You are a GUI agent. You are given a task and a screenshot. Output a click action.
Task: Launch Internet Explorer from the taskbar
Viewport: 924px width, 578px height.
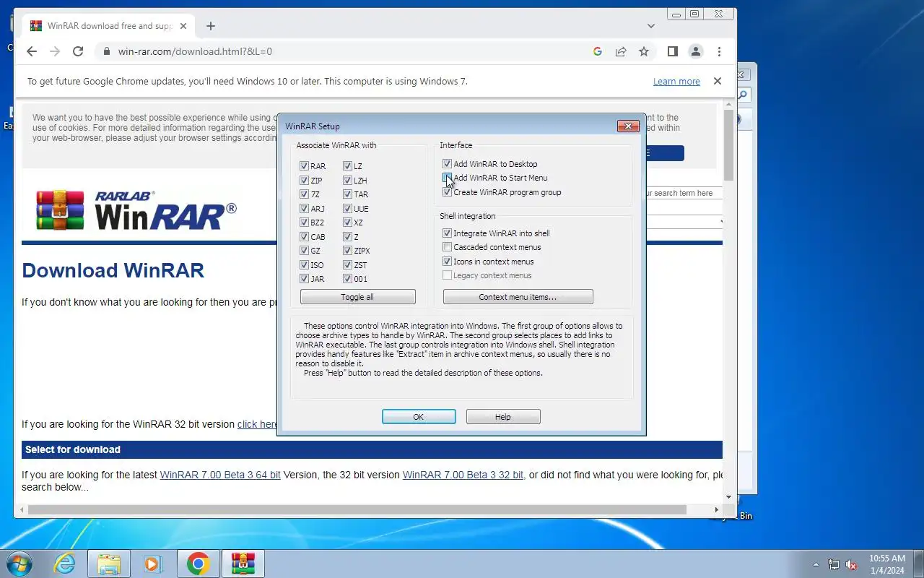[65, 564]
